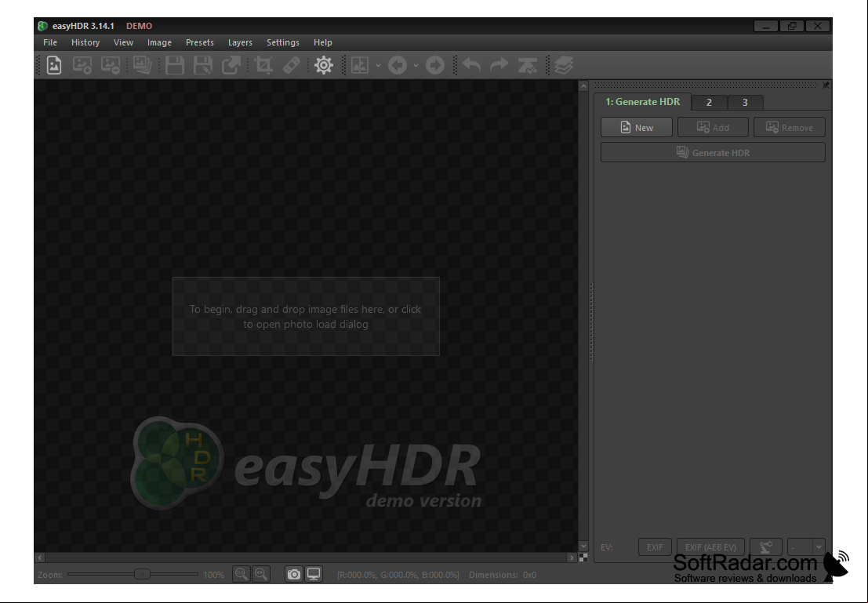Click the horizontal scrollbar right arrow

pos(572,558)
